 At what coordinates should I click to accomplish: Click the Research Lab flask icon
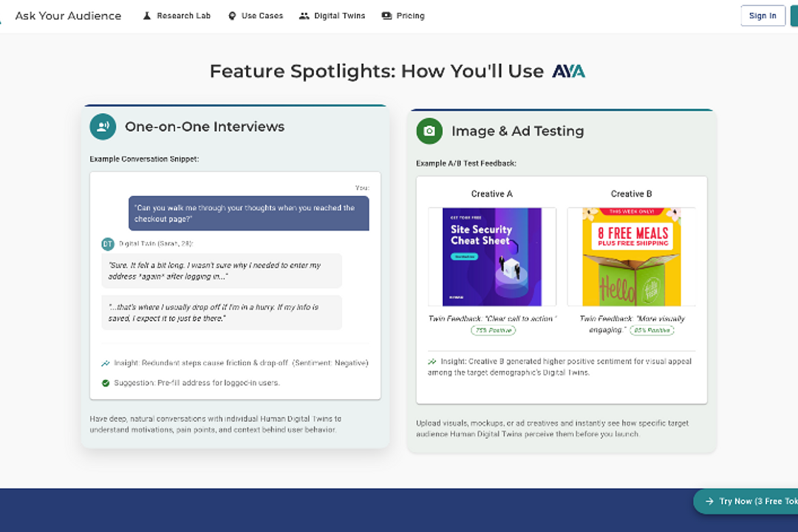coord(147,16)
